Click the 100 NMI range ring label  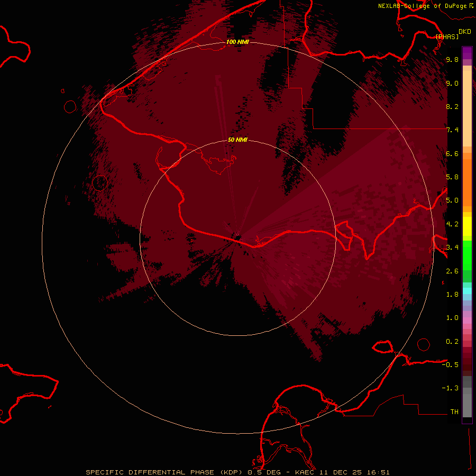[x=237, y=42]
